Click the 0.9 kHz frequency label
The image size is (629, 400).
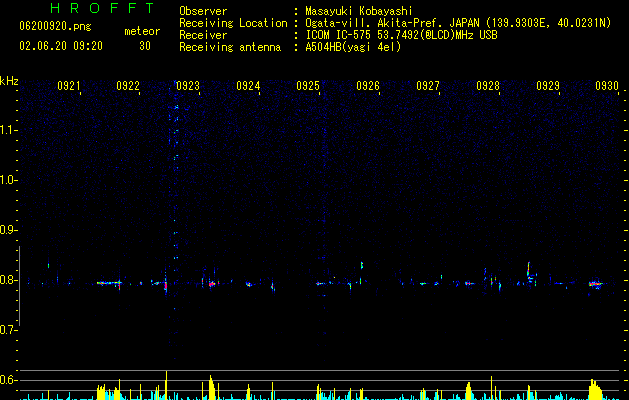[x=8, y=230]
